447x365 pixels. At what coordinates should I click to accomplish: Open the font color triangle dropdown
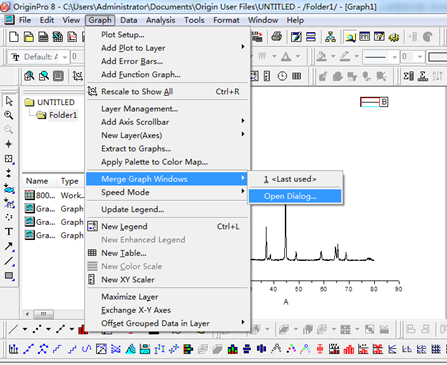point(298,56)
